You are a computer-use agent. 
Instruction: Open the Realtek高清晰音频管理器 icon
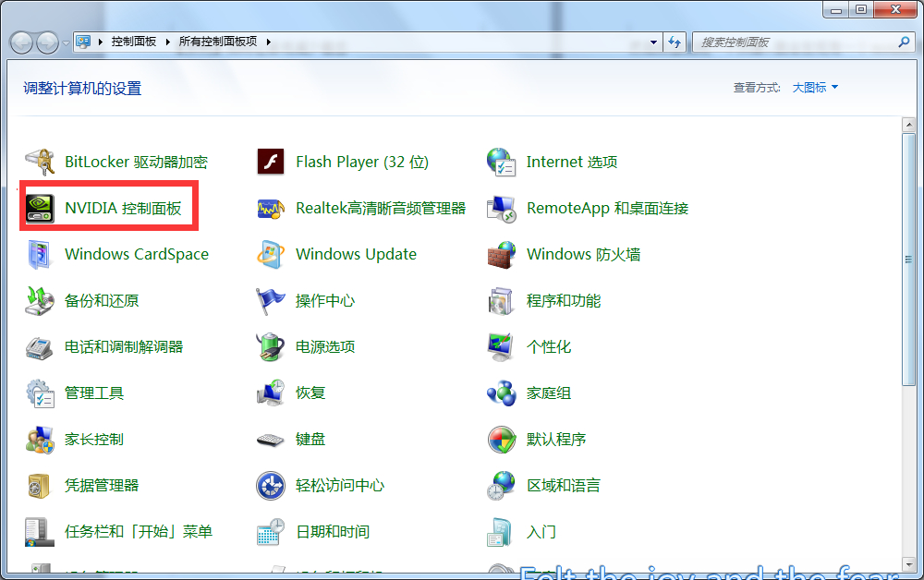point(271,208)
